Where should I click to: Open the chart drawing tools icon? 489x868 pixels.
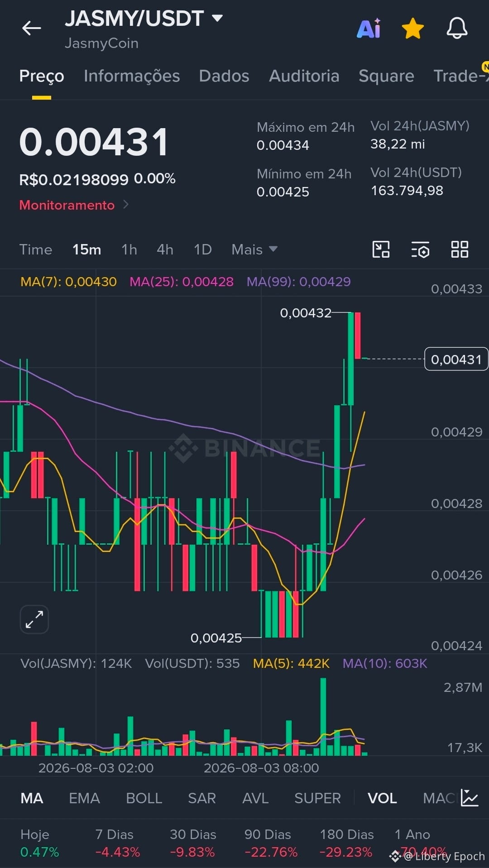381,249
